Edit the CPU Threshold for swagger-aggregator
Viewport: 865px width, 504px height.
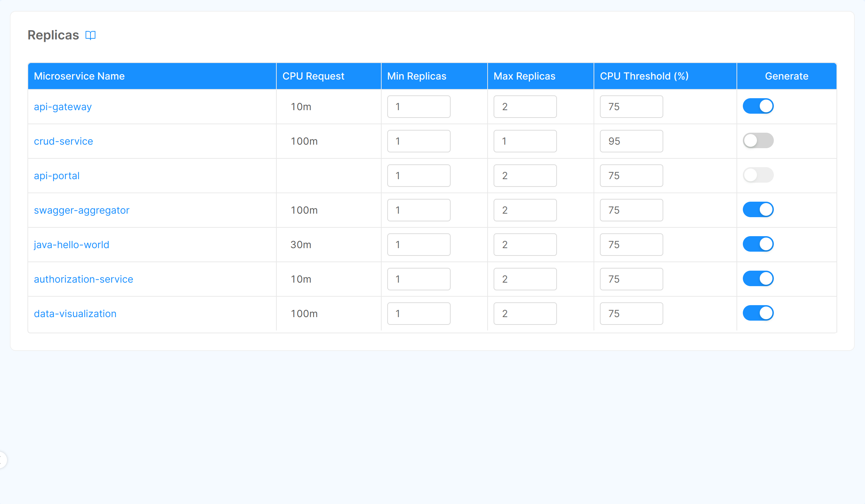631,210
